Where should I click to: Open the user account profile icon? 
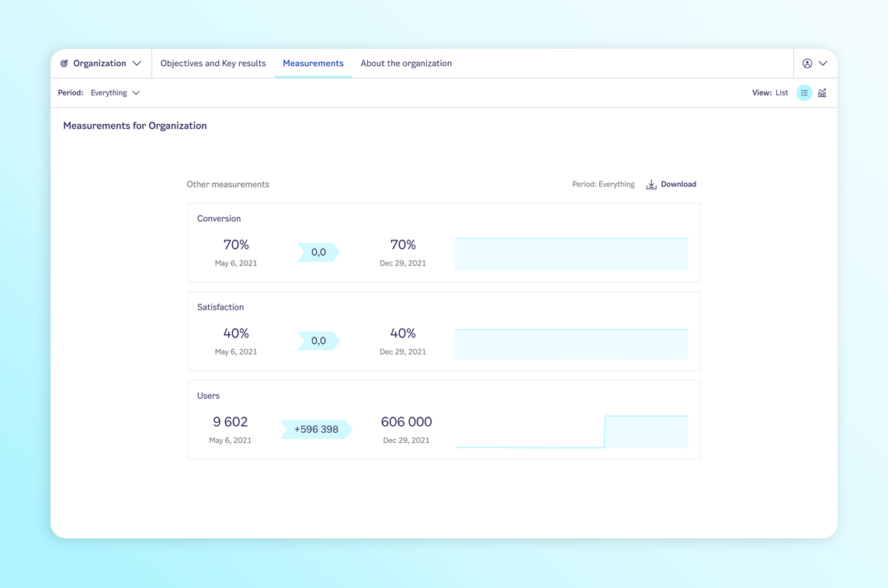click(x=807, y=64)
